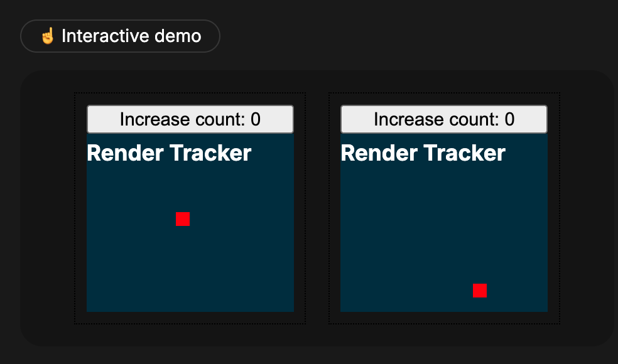618x364 pixels.
Task: Click the gap between the two dotted demo boxes
Action: (x=317, y=208)
